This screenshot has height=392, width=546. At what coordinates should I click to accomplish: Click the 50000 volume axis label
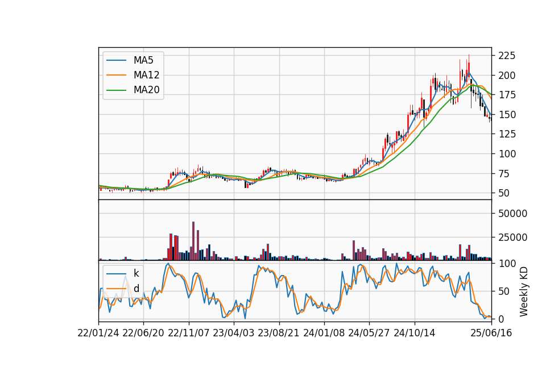[512, 214]
